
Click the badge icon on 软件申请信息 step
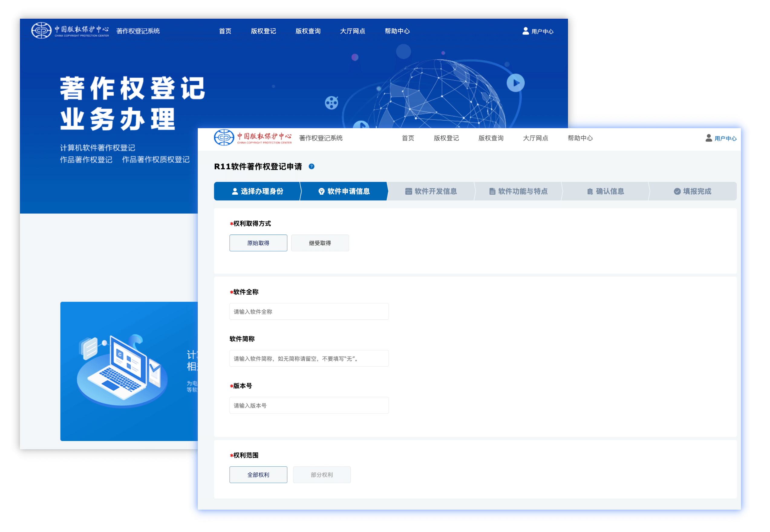tap(321, 191)
